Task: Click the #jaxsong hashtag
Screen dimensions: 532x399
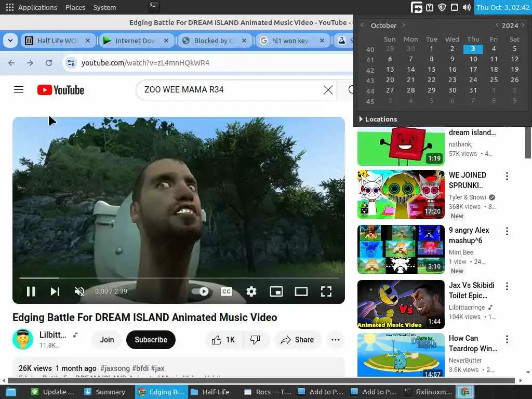Action: 115,368
